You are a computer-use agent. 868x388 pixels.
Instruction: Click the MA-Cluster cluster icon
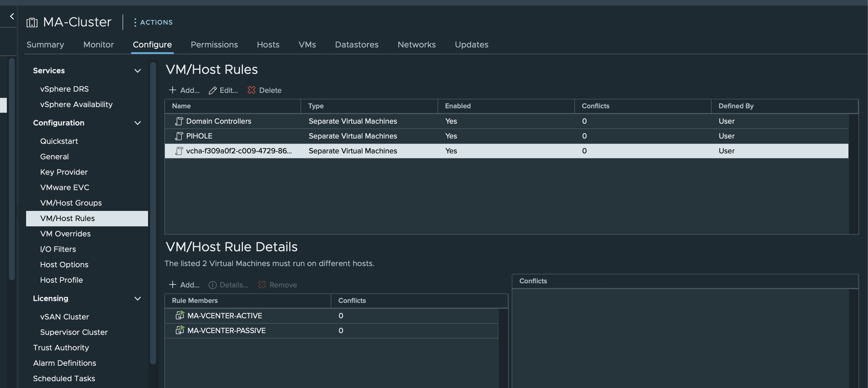click(32, 22)
